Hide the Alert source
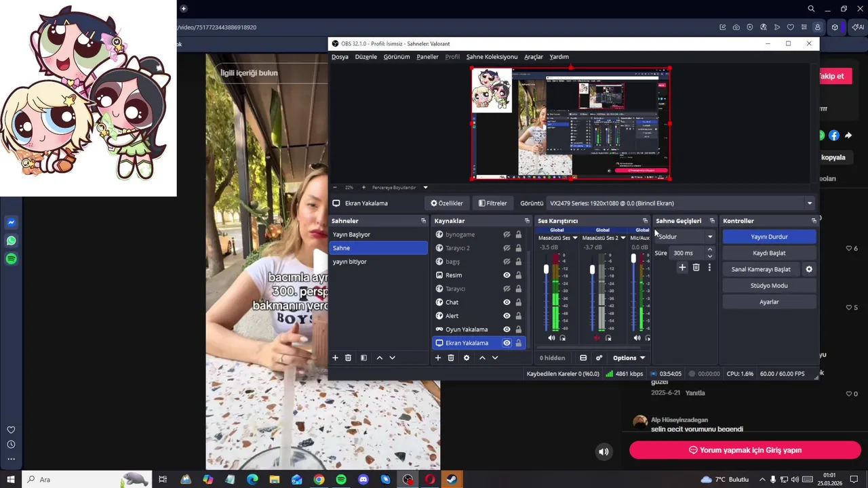 click(507, 316)
